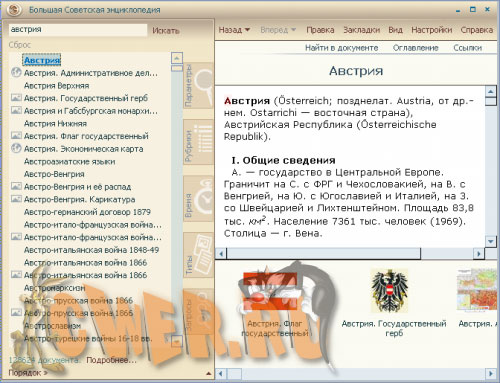Click image icon beside Австро-Венгрия и её распад
Viewport: 500px width, 383px height.
16,186
